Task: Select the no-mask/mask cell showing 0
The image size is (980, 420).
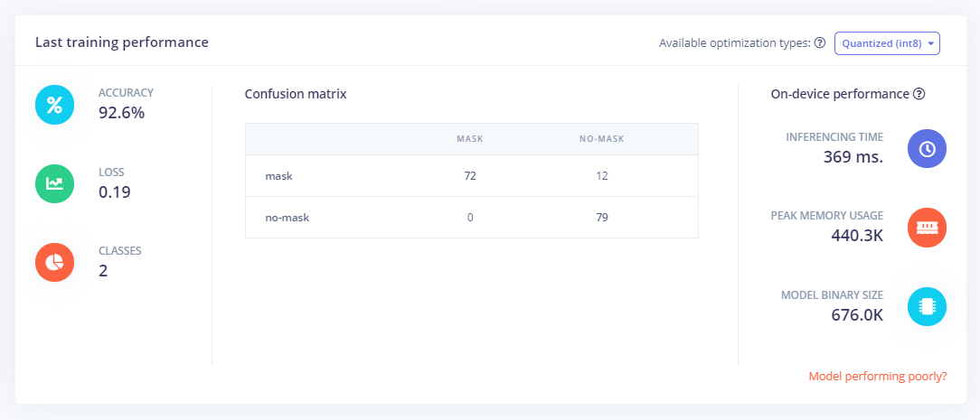Action: tap(470, 218)
